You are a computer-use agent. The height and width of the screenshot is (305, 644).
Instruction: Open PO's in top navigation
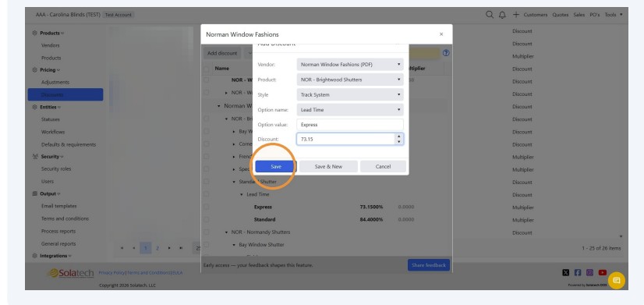pos(594,15)
